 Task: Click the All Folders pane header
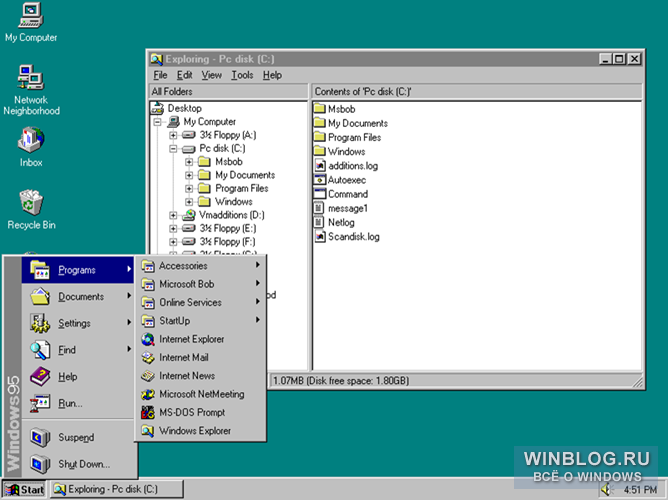click(228, 92)
